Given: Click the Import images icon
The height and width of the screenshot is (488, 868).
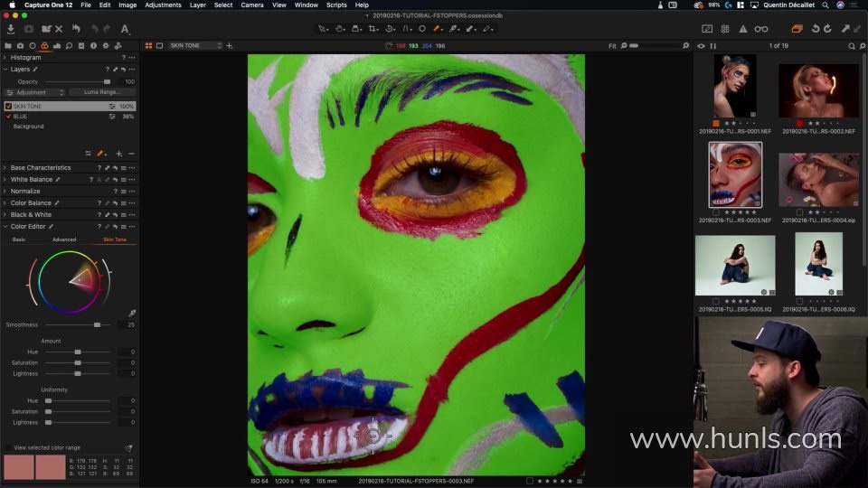Looking at the screenshot, I should [11, 29].
